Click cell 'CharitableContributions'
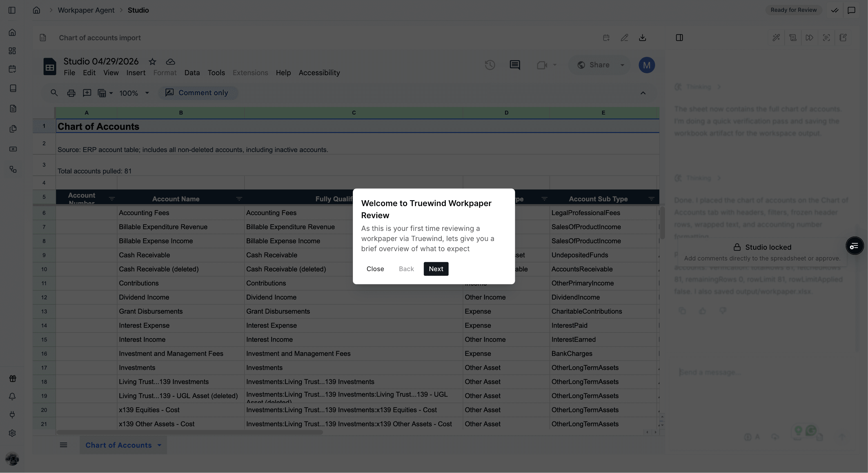The height and width of the screenshot is (473, 868). point(603,312)
